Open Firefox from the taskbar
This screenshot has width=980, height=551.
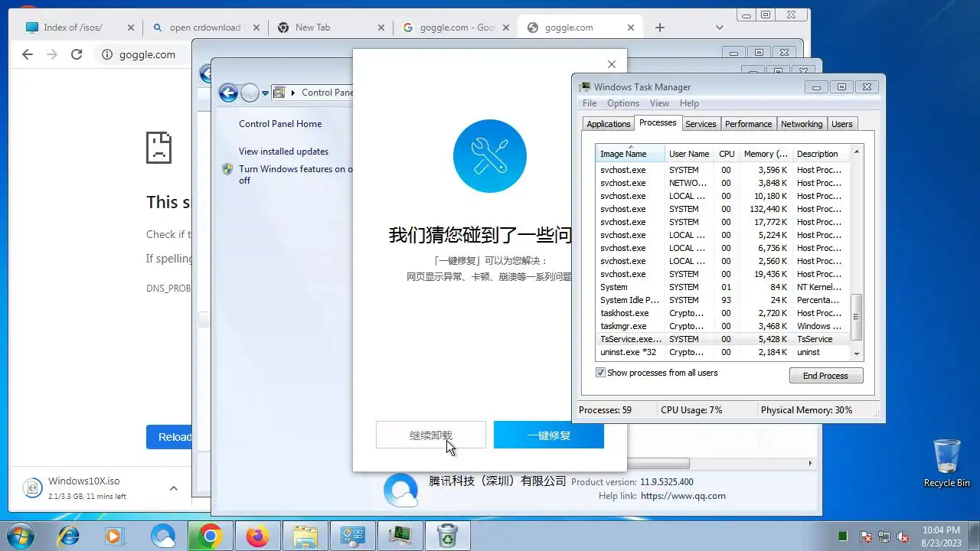click(257, 536)
